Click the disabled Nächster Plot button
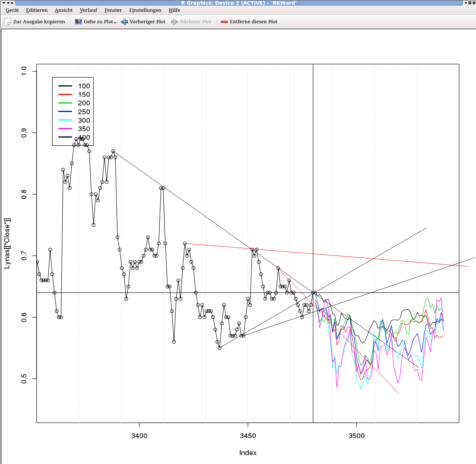This screenshot has width=476, height=464. click(x=195, y=22)
